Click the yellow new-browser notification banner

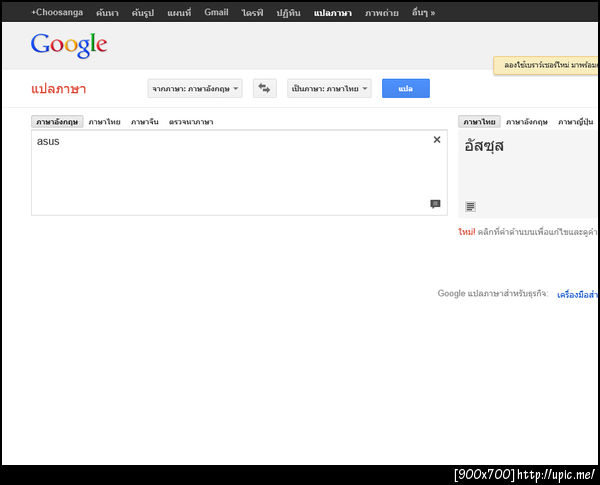546,65
